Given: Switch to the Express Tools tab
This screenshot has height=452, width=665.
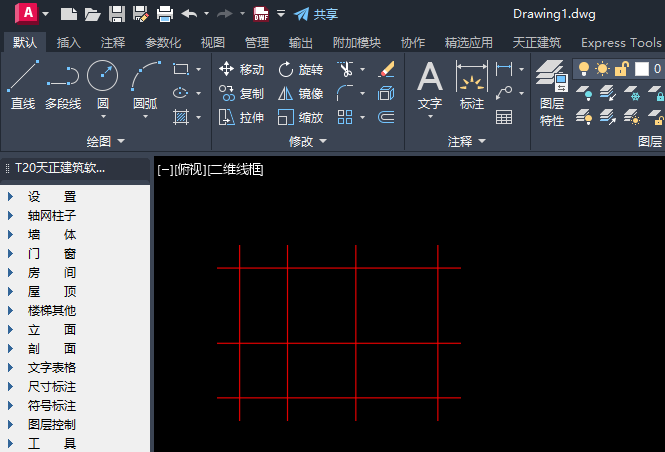Looking at the screenshot, I should [x=621, y=42].
